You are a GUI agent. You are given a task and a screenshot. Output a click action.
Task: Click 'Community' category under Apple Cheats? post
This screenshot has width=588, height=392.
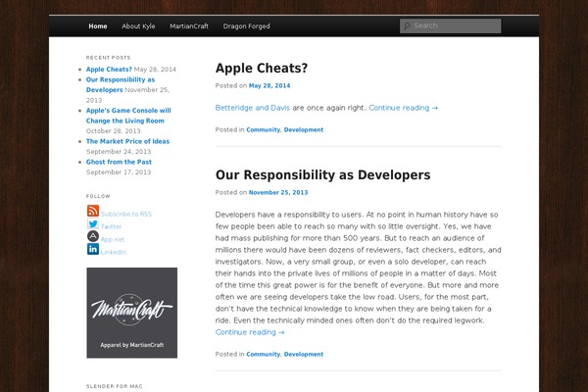pos(264,129)
